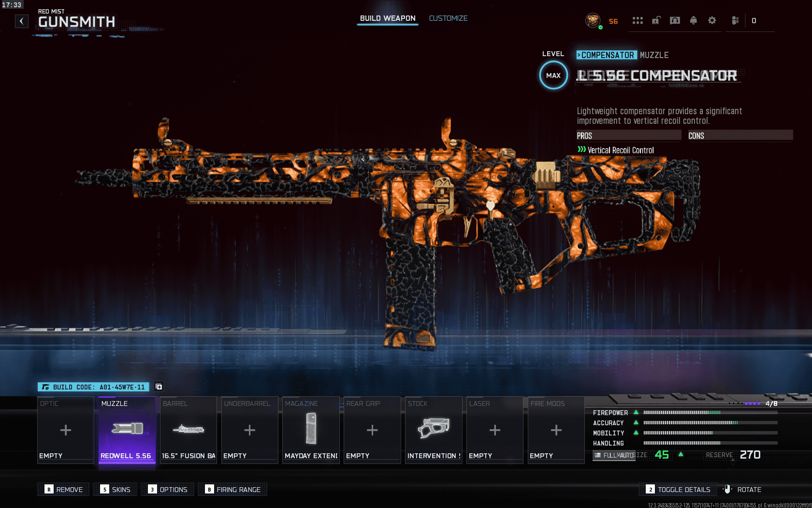
Task: Click the unlock padlock icon
Action: point(656,20)
